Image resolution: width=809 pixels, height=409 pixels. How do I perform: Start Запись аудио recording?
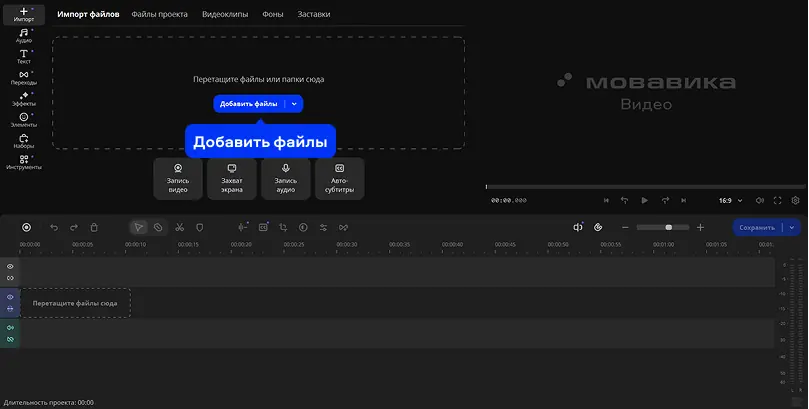[x=286, y=178]
